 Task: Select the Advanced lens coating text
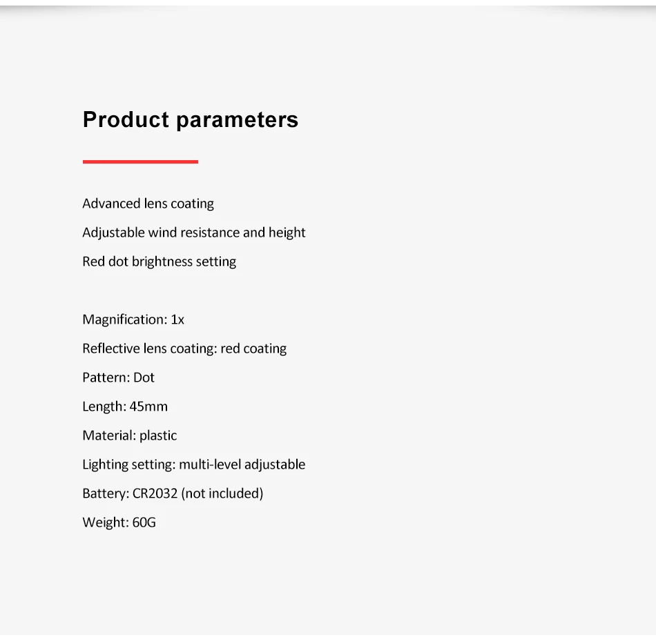click(x=148, y=204)
